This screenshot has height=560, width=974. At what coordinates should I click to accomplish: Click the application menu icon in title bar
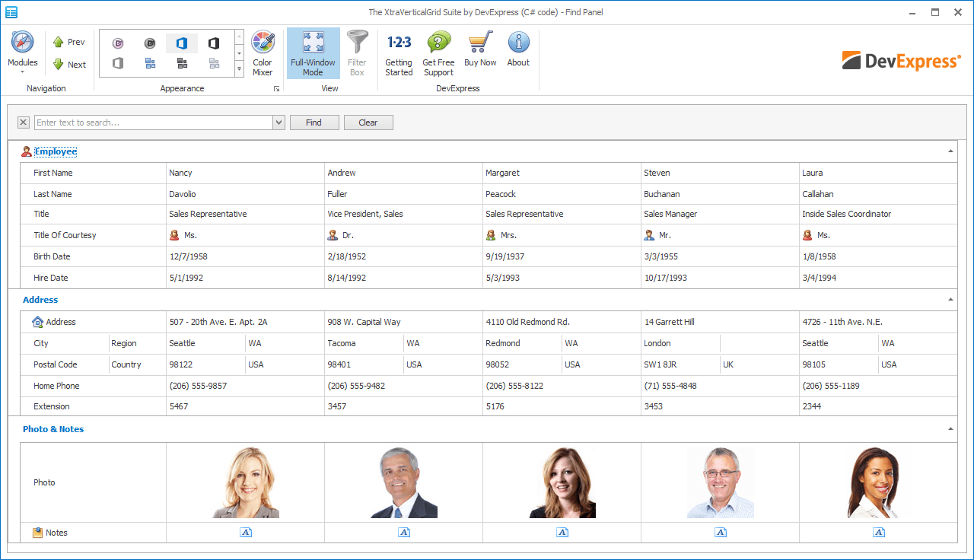point(11,12)
